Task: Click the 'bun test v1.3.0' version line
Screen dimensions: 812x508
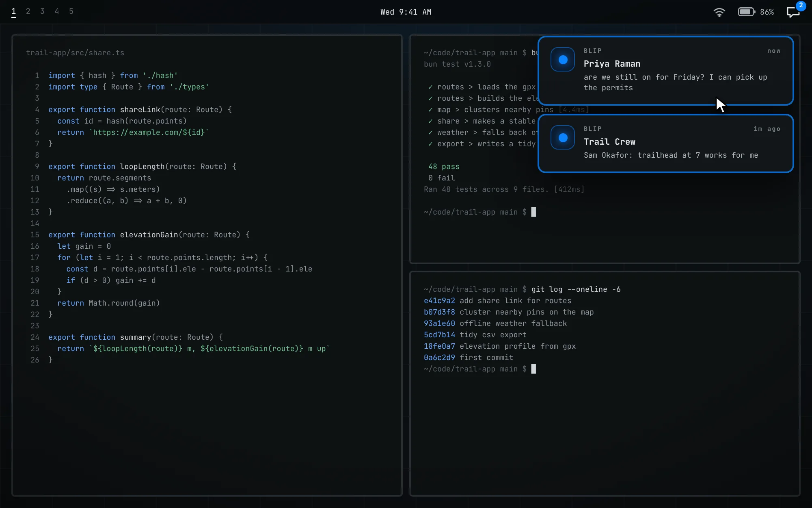Action: (457, 64)
